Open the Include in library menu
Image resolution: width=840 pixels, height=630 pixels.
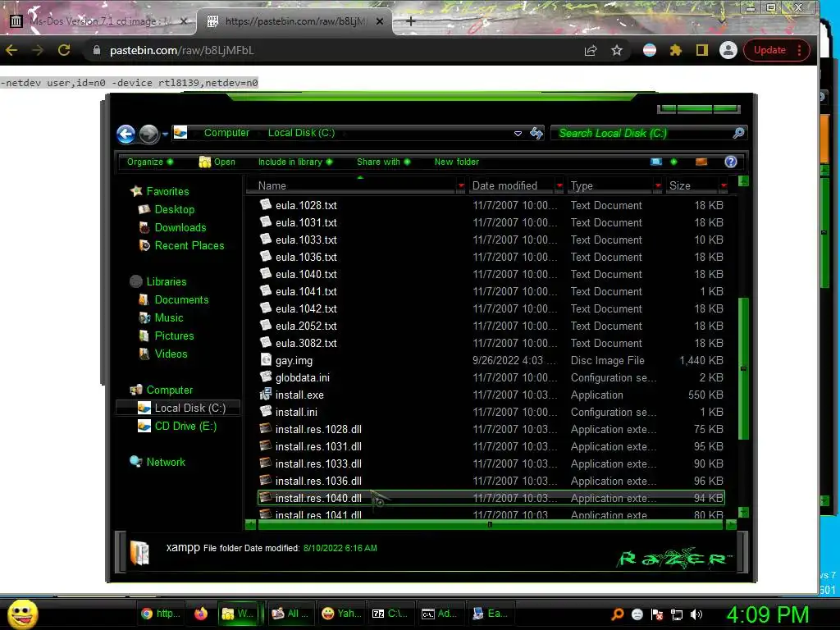(295, 162)
